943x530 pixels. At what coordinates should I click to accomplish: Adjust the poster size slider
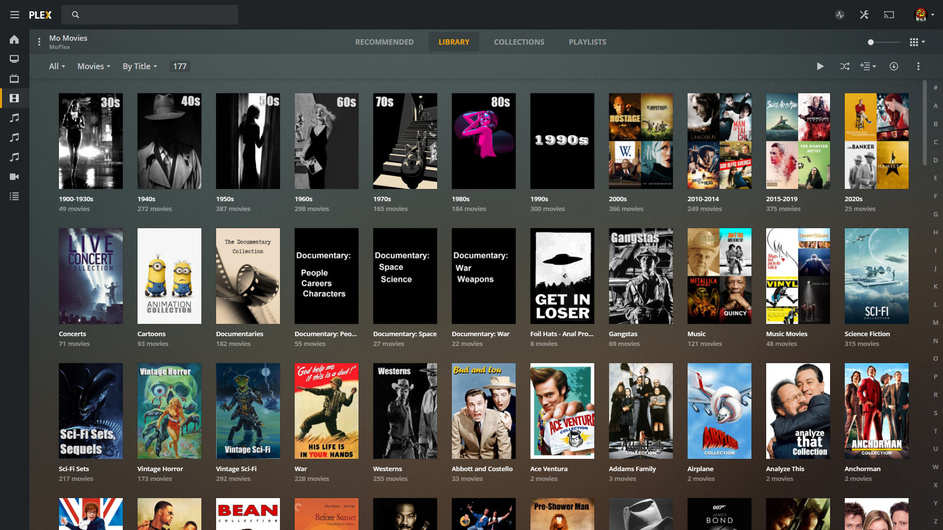(883, 42)
